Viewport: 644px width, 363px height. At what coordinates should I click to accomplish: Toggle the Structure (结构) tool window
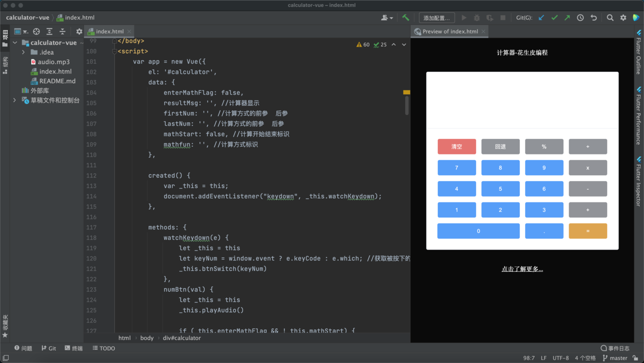tap(5, 66)
